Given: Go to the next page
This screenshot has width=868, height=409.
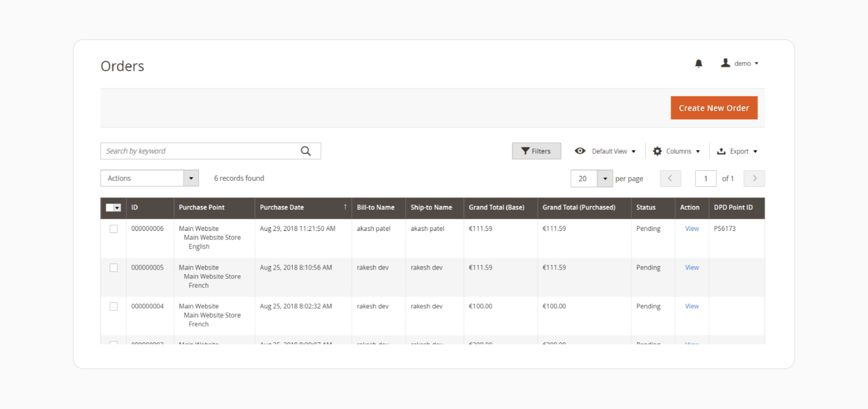Looking at the screenshot, I should tap(754, 178).
